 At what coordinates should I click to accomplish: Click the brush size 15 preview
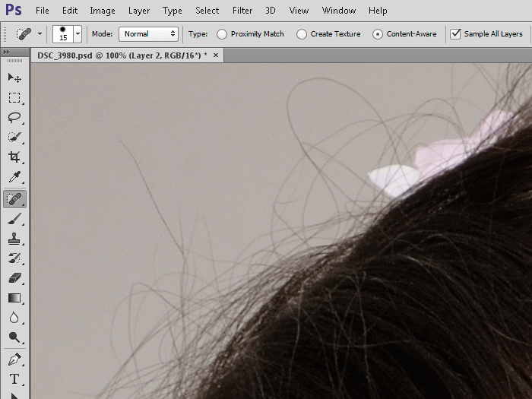click(63, 34)
